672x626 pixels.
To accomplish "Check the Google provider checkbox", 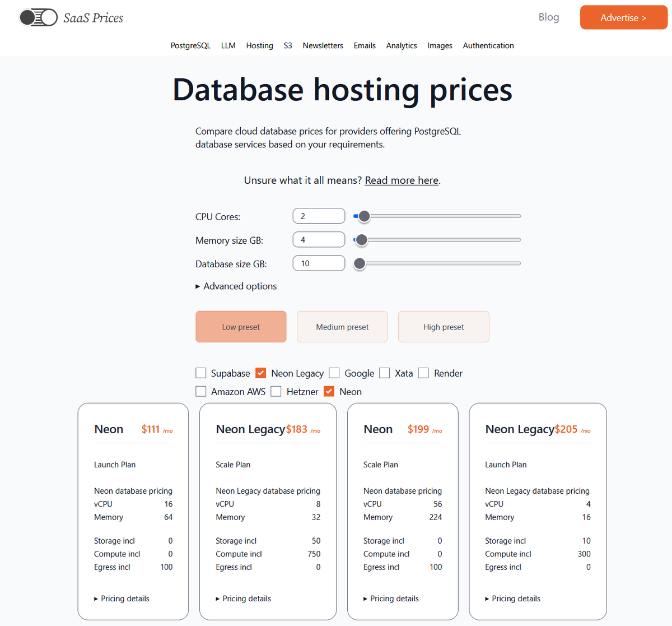I will [334, 373].
